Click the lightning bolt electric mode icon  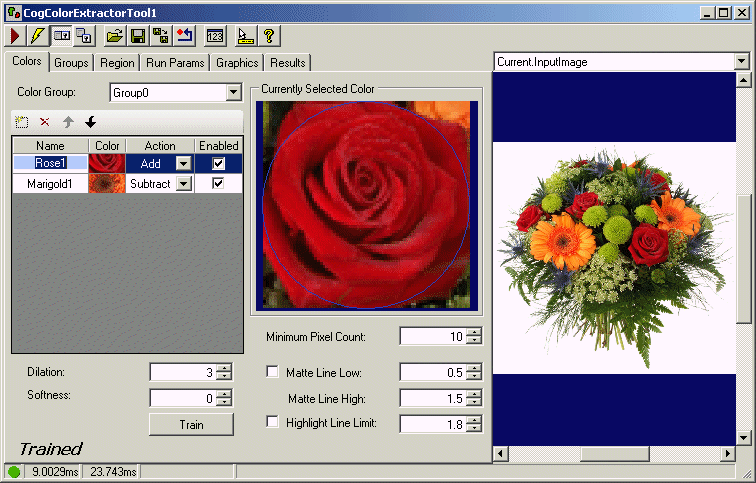pyautogui.click(x=37, y=36)
